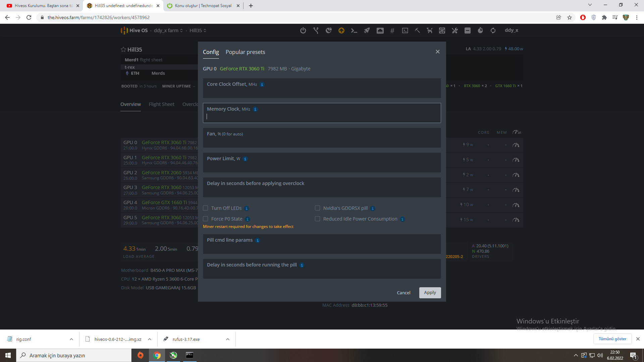
Task: Click the power icon in Hive toolbar
Action: coord(303,31)
